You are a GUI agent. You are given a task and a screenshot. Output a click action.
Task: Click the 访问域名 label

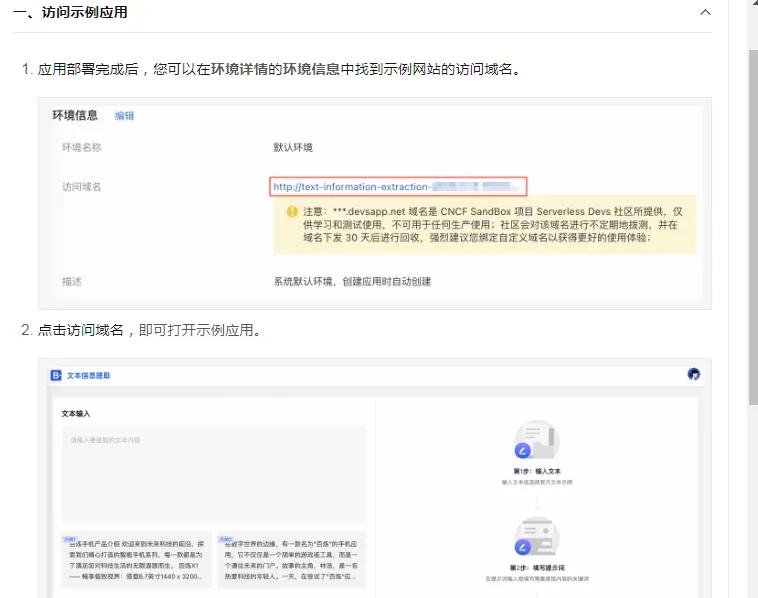(82, 187)
